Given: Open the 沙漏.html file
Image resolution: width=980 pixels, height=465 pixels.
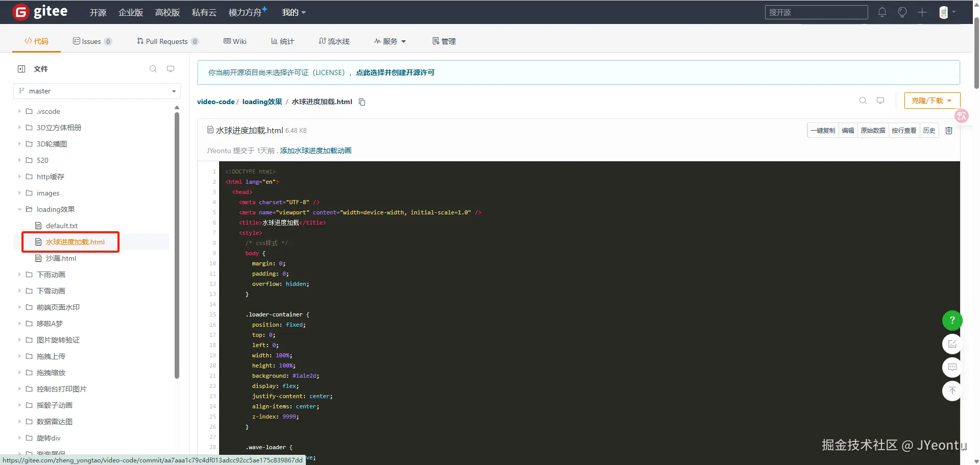Looking at the screenshot, I should [61, 258].
